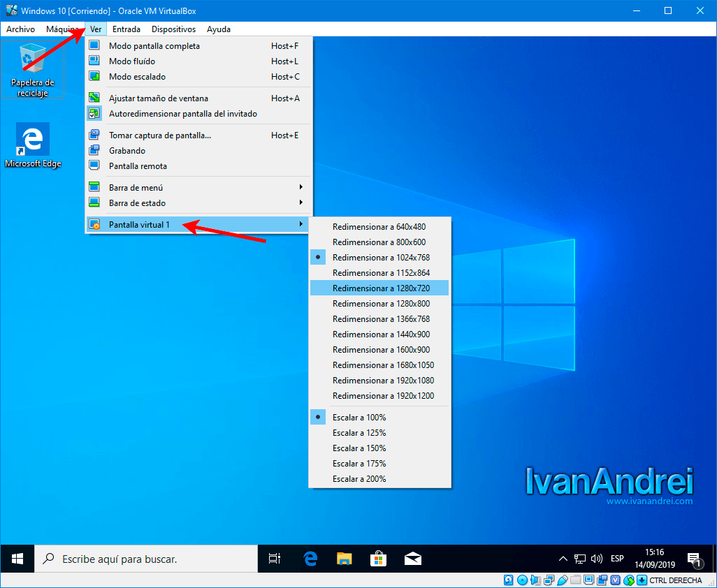
Task: Click the display status icon in status bar
Action: [x=589, y=580]
